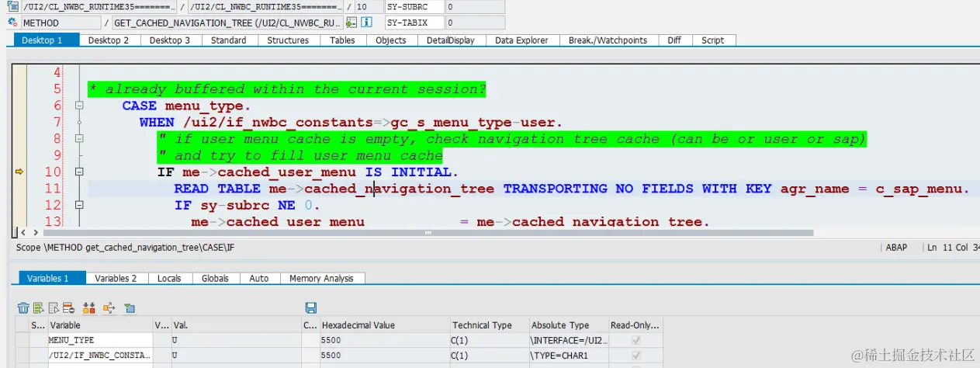Viewport: 980px width, 368px height.
Task: Open the Diff tab
Action: (675, 40)
